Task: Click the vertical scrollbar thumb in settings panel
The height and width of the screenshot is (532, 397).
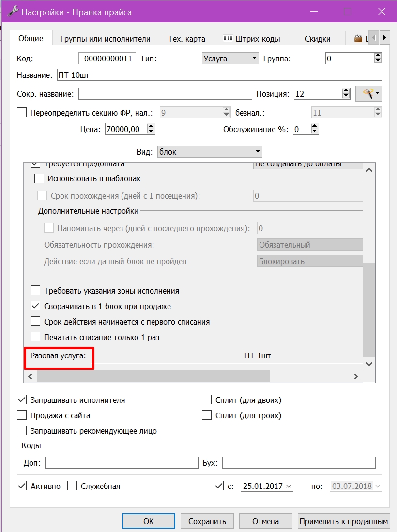Action: point(369,310)
